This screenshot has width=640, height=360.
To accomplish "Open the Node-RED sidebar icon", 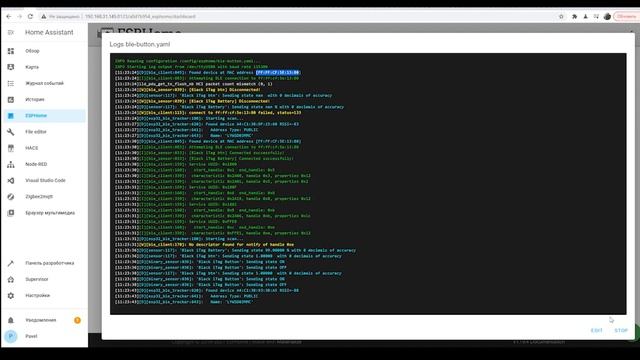I will pos(11,164).
